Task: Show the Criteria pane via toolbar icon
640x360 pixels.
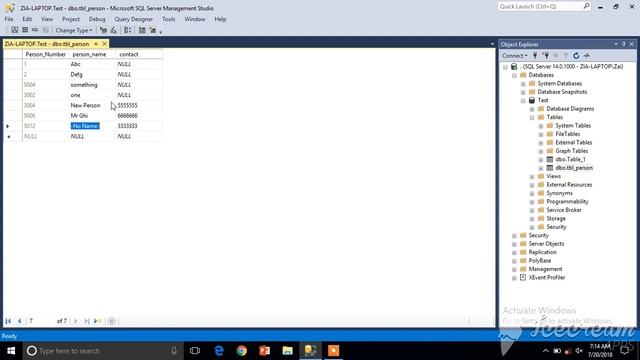Action: pos(25,30)
